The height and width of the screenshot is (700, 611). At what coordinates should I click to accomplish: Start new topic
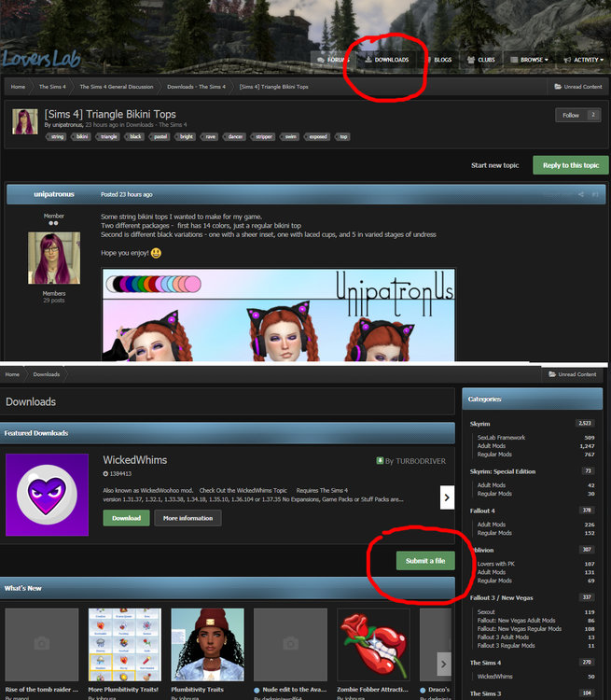[495, 165]
